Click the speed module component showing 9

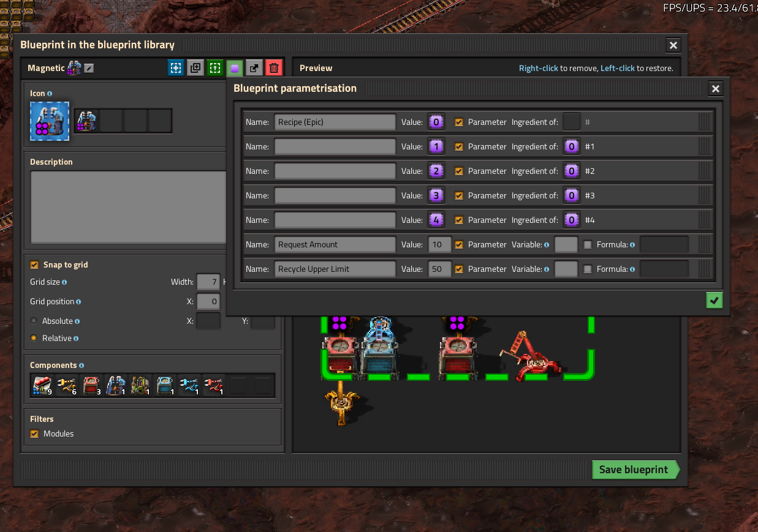(42, 385)
